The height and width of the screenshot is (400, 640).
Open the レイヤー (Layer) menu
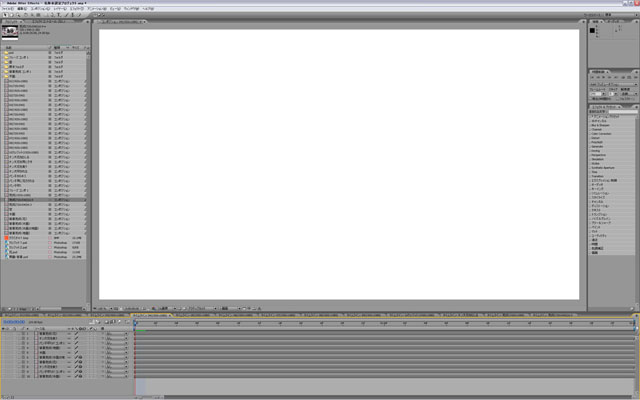click(x=60, y=9)
